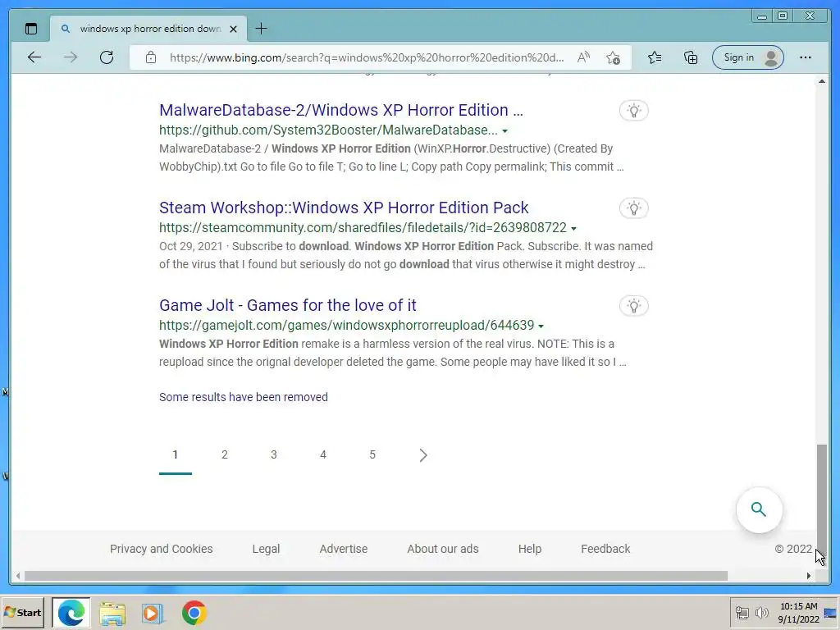This screenshot has height=630, width=840.
Task: Open the Favorites list icon
Action: coord(654,57)
